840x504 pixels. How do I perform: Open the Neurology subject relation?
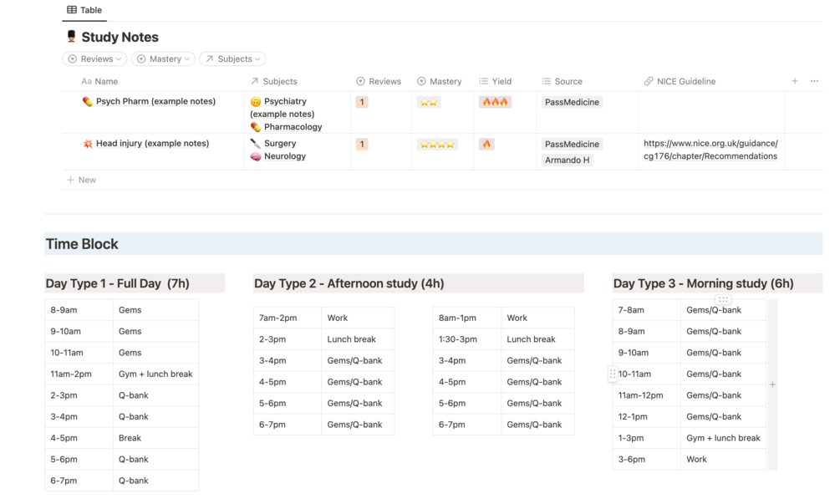[x=278, y=156]
